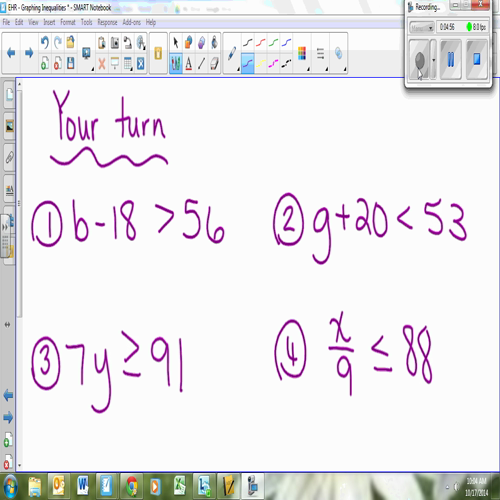The width and height of the screenshot is (500, 500).
Task: Delete the current page from the toolbar
Action: point(58,63)
